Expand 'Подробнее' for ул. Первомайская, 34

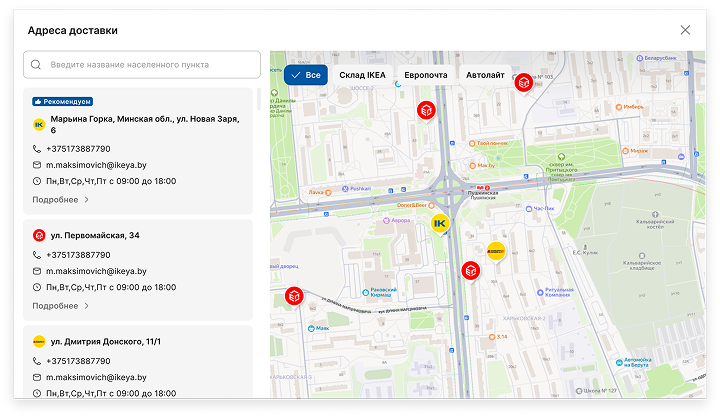60,306
